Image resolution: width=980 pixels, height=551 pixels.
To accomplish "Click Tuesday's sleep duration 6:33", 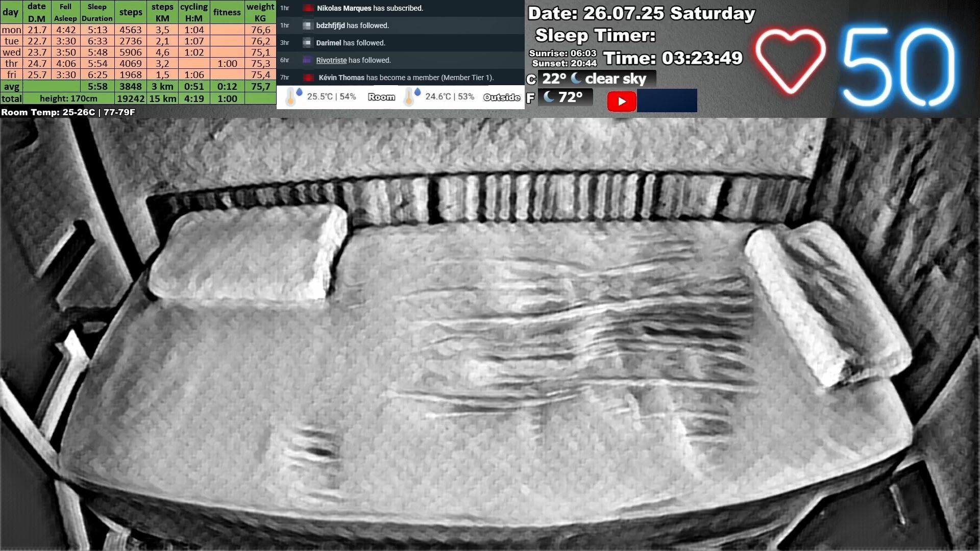I will (x=97, y=41).
